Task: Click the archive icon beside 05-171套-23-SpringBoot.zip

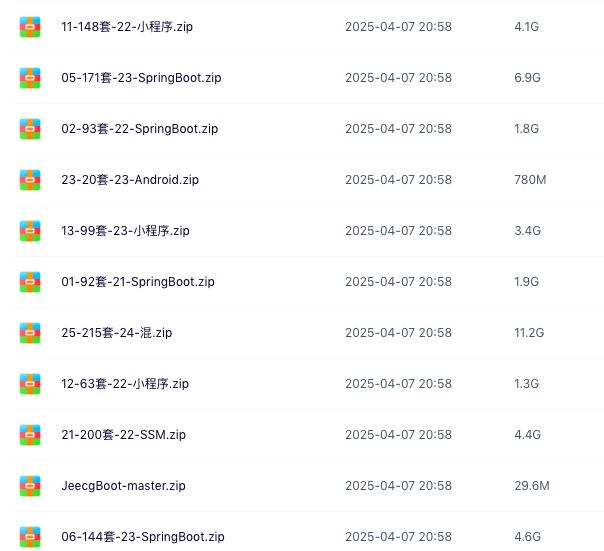Action: (x=30, y=78)
